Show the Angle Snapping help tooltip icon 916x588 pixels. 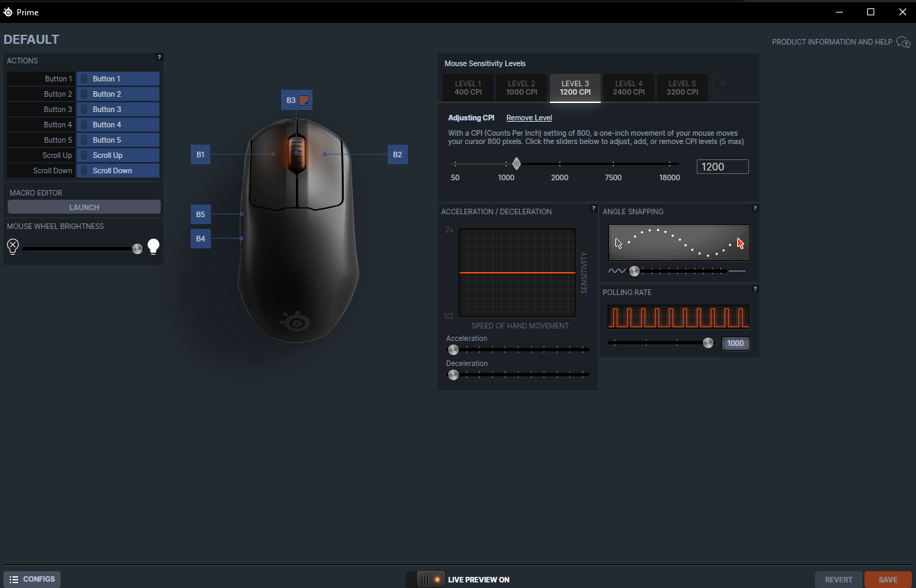point(755,208)
